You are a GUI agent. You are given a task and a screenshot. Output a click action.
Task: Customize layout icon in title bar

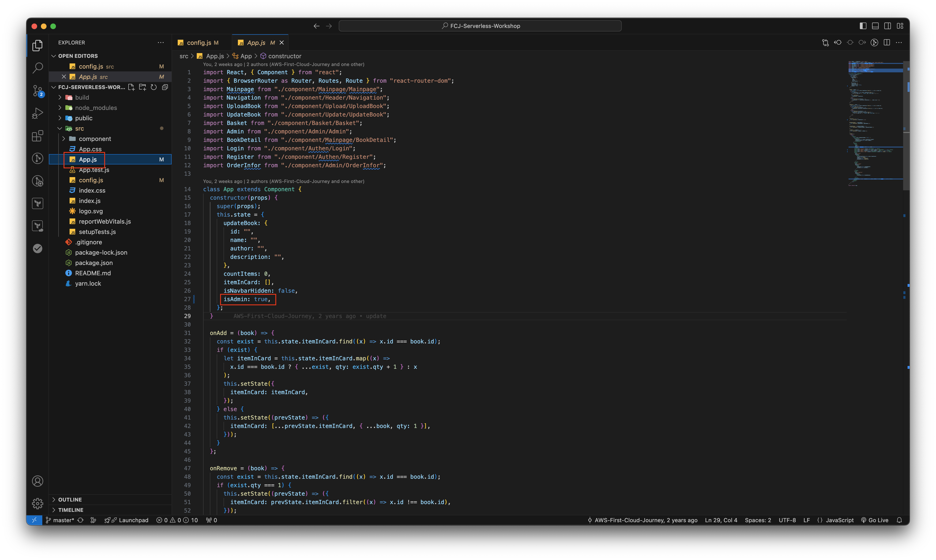tap(900, 26)
